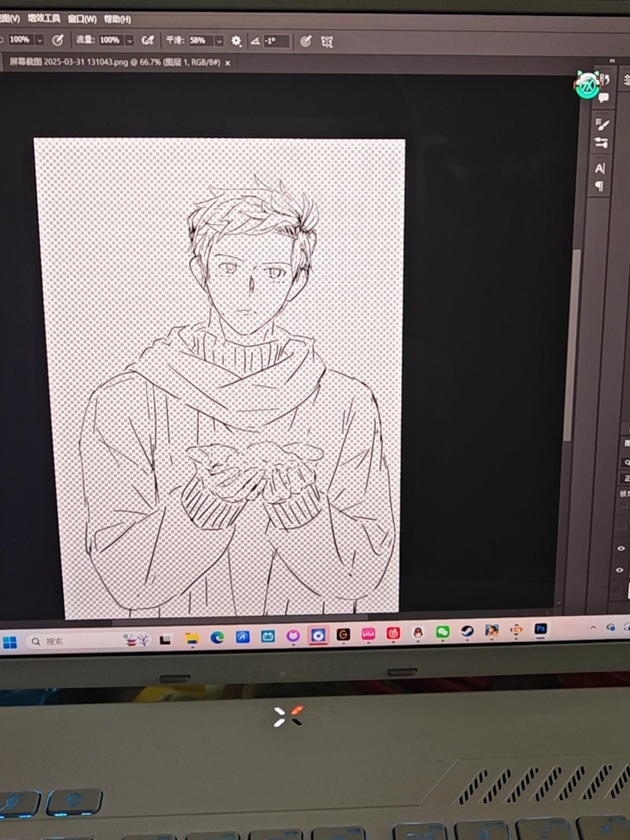Open the 窗口(W) menu

point(82,19)
